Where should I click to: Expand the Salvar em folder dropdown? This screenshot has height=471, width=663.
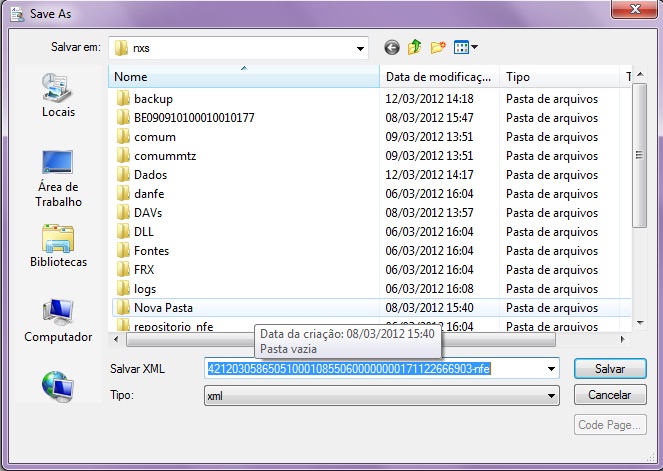coord(360,48)
